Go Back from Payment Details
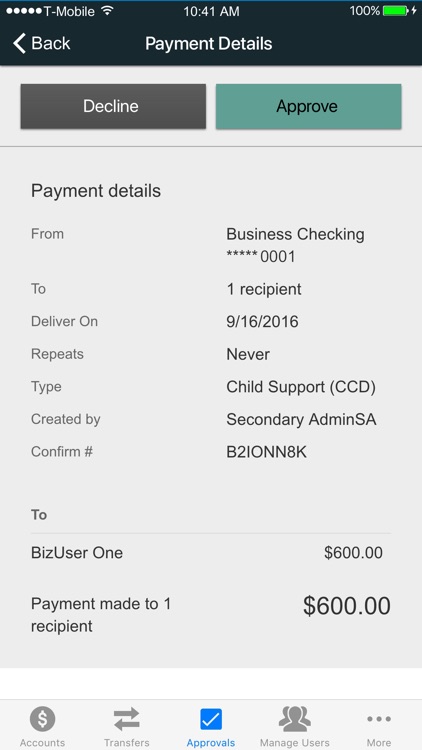The image size is (422, 750). [42, 44]
